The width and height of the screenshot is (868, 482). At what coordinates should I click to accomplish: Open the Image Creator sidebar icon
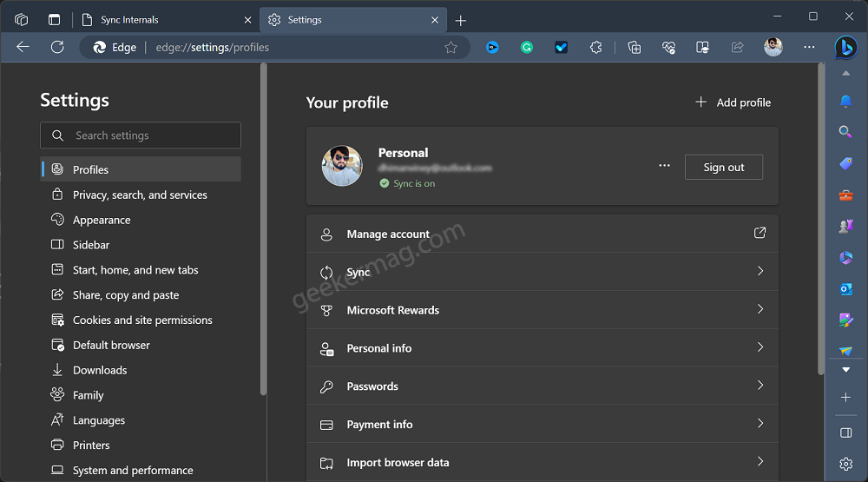[x=845, y=320]
